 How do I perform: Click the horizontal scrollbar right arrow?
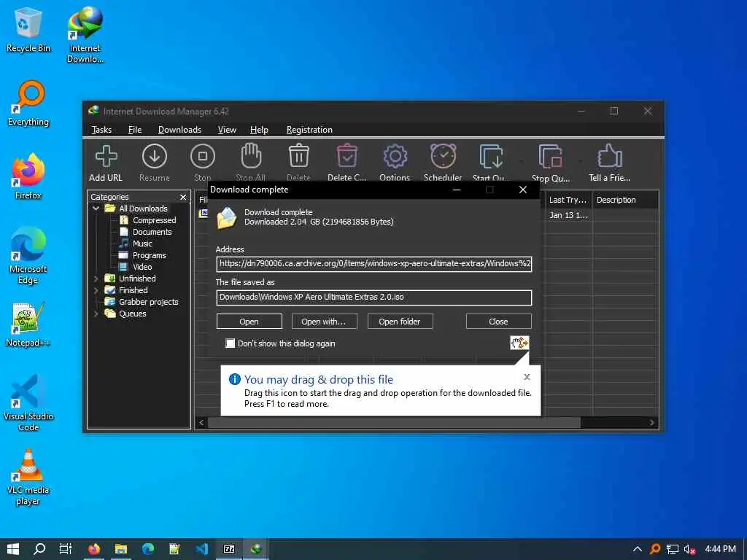tap(651, 422)
